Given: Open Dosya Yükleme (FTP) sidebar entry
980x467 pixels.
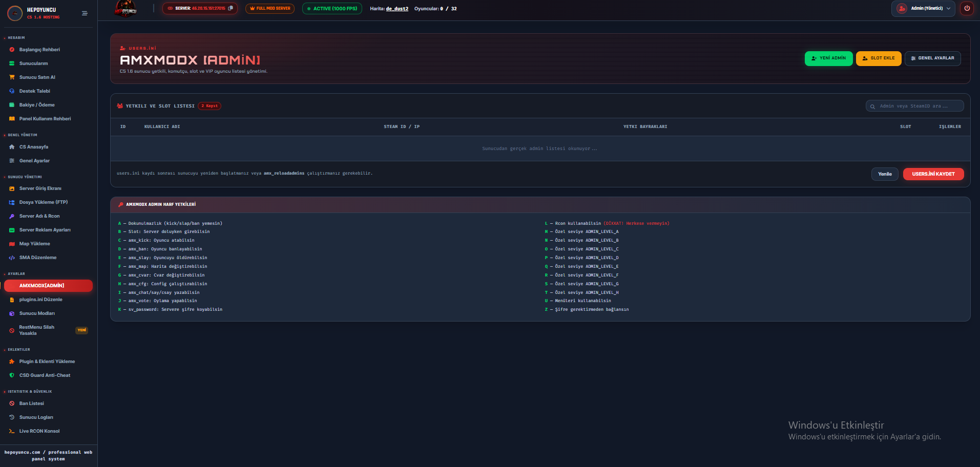Looking at the screenshot, I should click(x=44, y=202).
